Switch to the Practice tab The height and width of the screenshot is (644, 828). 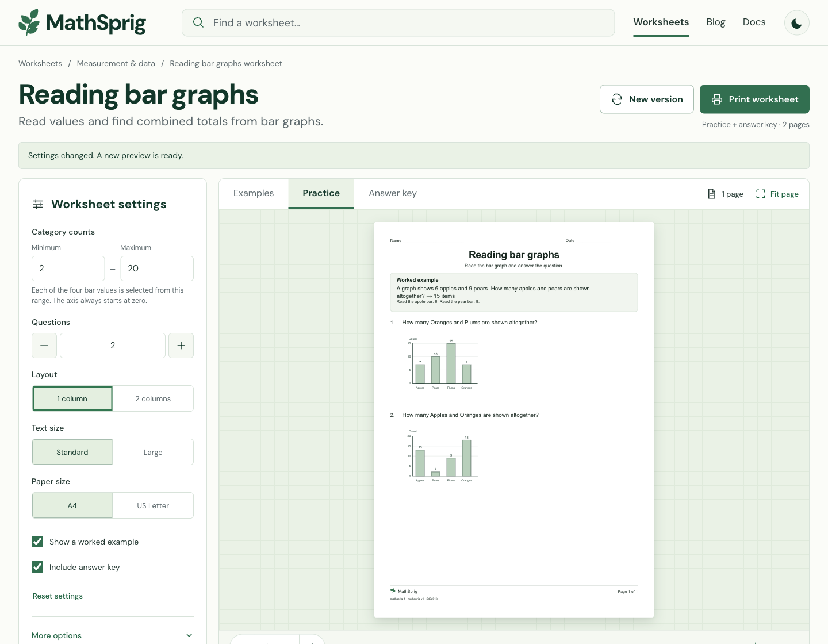pos(321,193)
